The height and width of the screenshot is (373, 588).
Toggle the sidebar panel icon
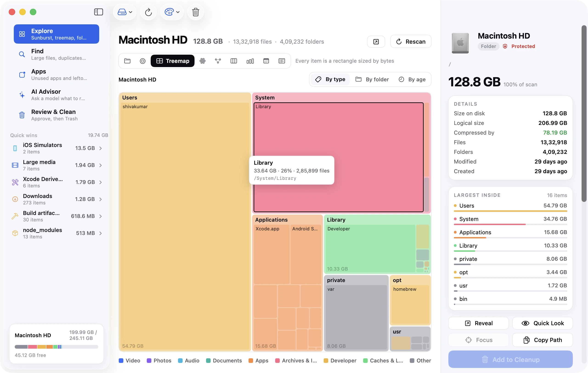coord(98,12)
